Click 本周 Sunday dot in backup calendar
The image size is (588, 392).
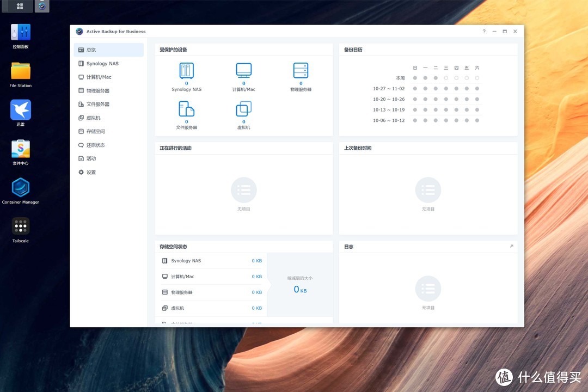(415, 78)
